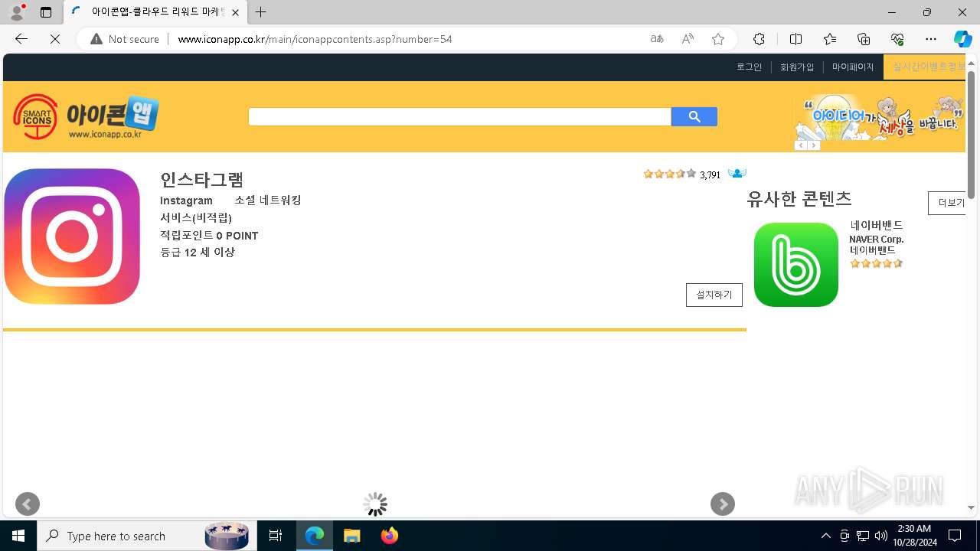The image size is (980, 551).
Task: Click the Not secure site info indicator
Action: [x=125, y=39]
